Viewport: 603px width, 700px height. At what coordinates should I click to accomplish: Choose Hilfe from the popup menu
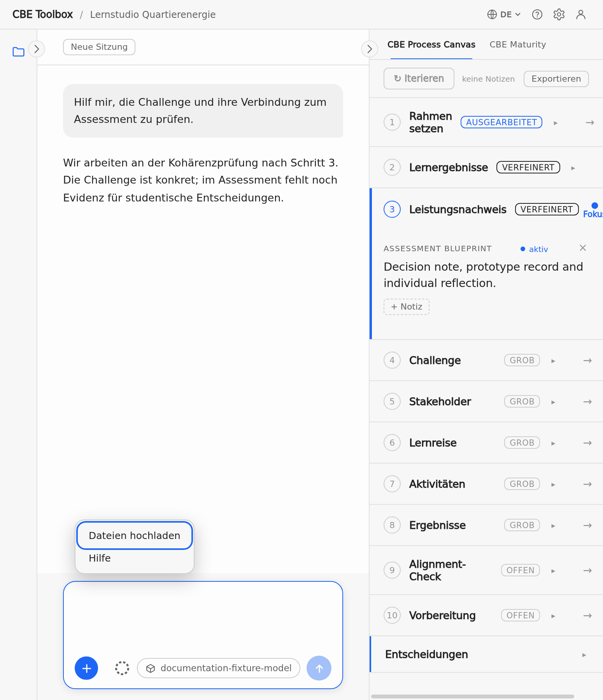pos(135,558)
